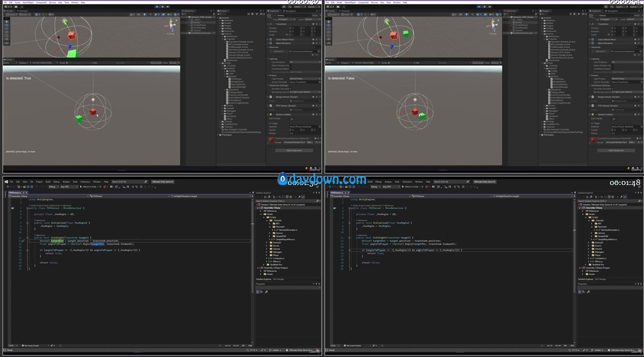
Task: Open Gizmos dropdown in 'Is detected: True' Game view
Action: tap(173, 63)
